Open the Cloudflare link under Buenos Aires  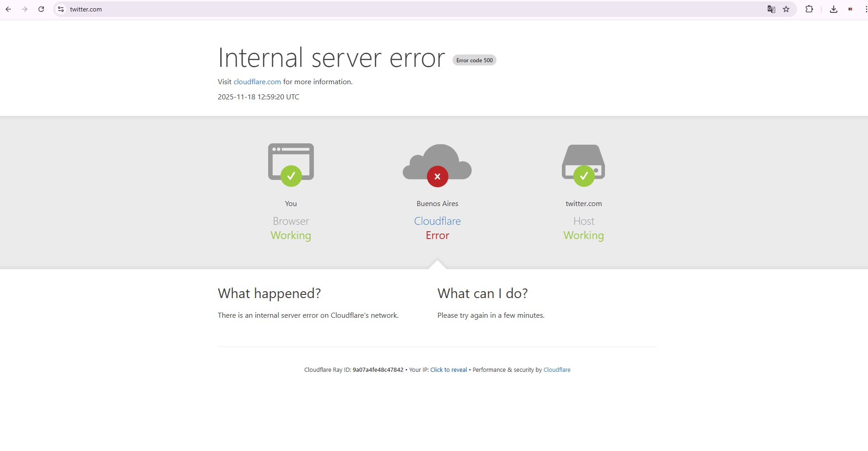click(437, 221)
